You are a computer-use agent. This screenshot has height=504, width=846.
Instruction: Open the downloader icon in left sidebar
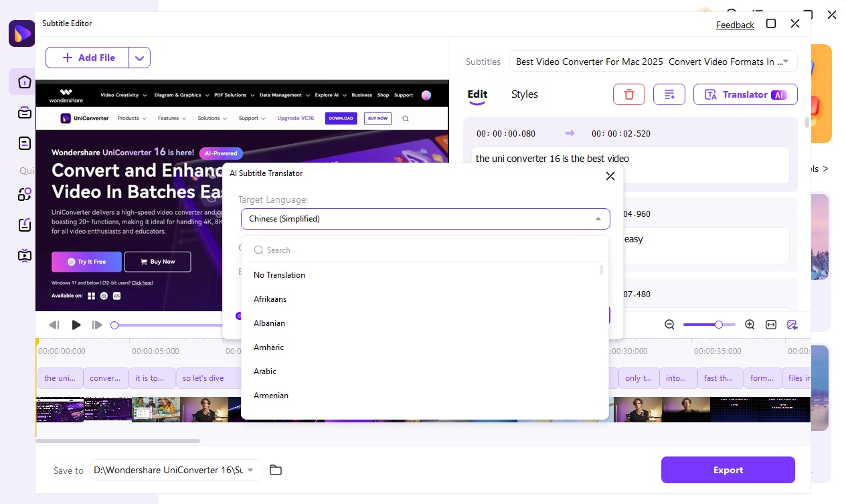click(25, 224)
